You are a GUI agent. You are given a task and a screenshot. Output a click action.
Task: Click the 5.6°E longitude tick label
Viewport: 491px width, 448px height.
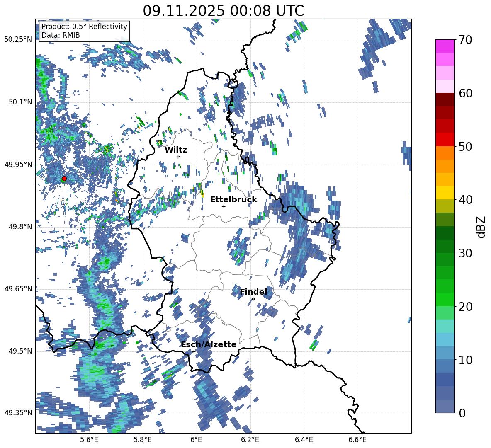(x=89, y=440)
